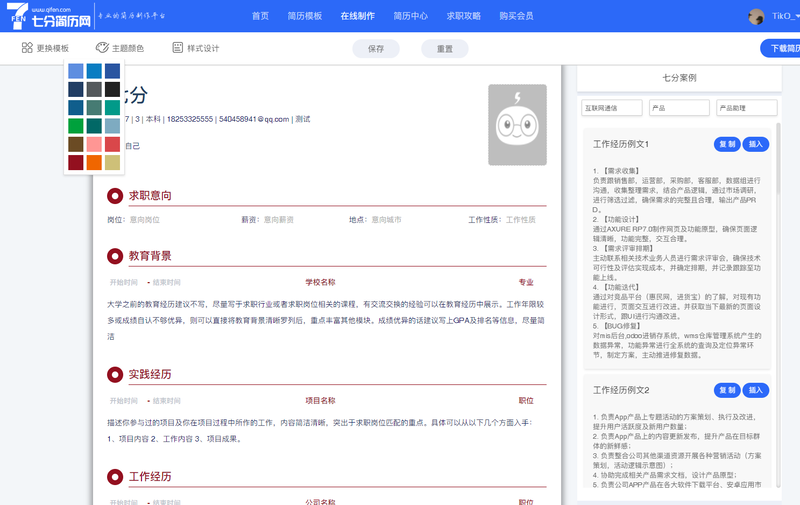Click the 工作经历例文2 title
800x505 pixels.
pyautogui.click(x=621, y=390)
